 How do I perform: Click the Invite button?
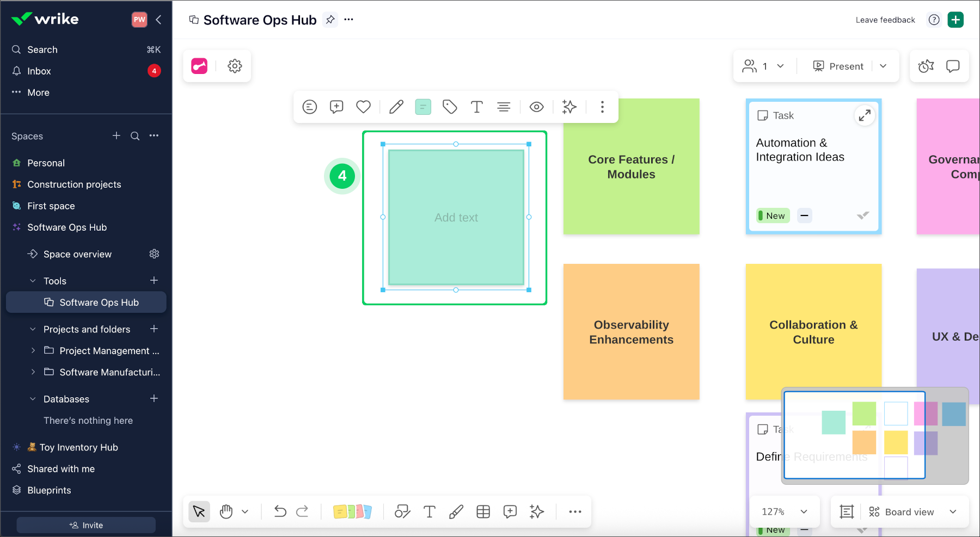(86, 525)
